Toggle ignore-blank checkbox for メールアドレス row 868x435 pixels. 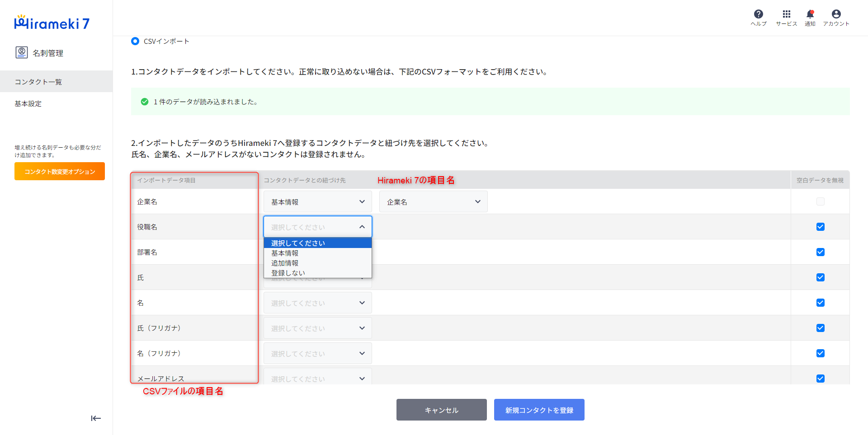click(821, 379)
